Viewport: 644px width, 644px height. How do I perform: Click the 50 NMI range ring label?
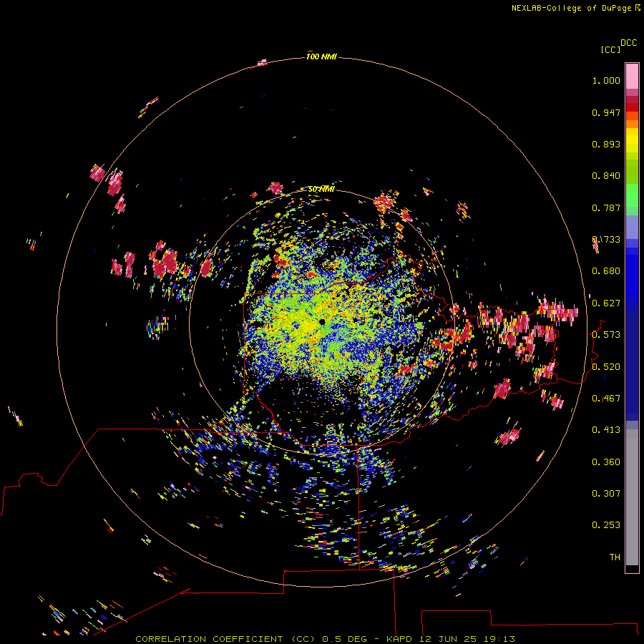pos(321,189)
